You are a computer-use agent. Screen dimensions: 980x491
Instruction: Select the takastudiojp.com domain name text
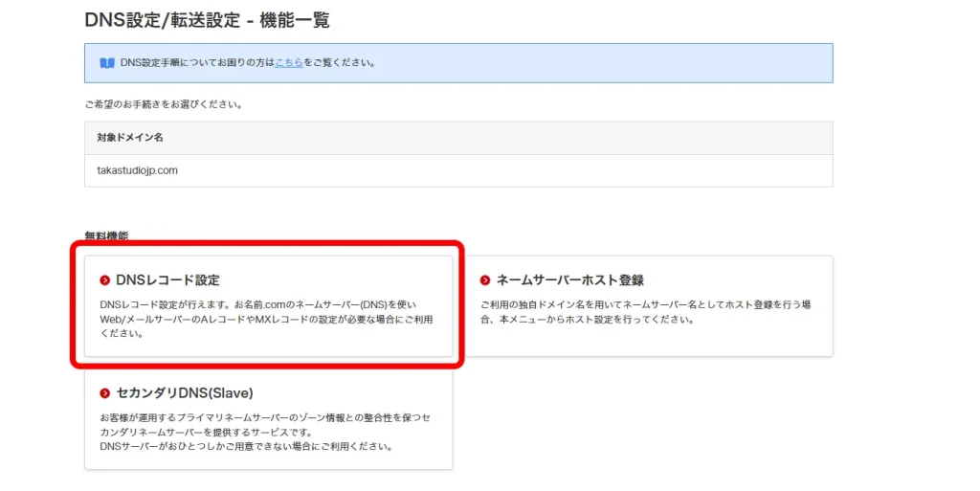point(138,170)
